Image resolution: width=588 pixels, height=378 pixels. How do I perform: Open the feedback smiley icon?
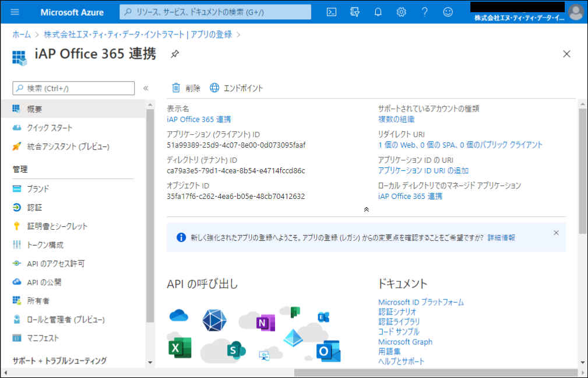tap(448, 12)
